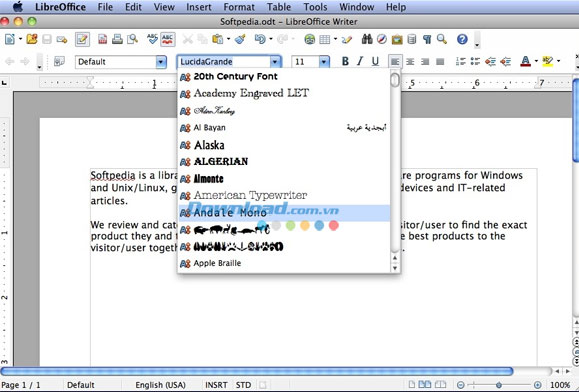Screen dimensions: 579x392
Task: Click the Save floppy disk icon
Action: tap(47, 39)
